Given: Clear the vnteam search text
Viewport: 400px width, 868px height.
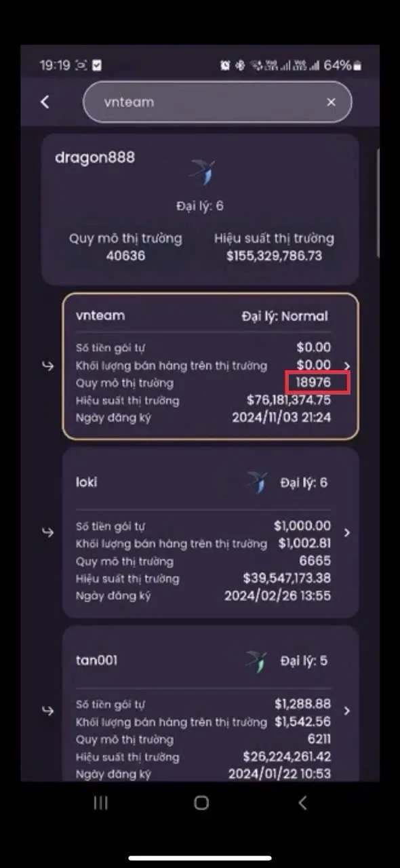Looking at the screenshot, I should point(331,102).
